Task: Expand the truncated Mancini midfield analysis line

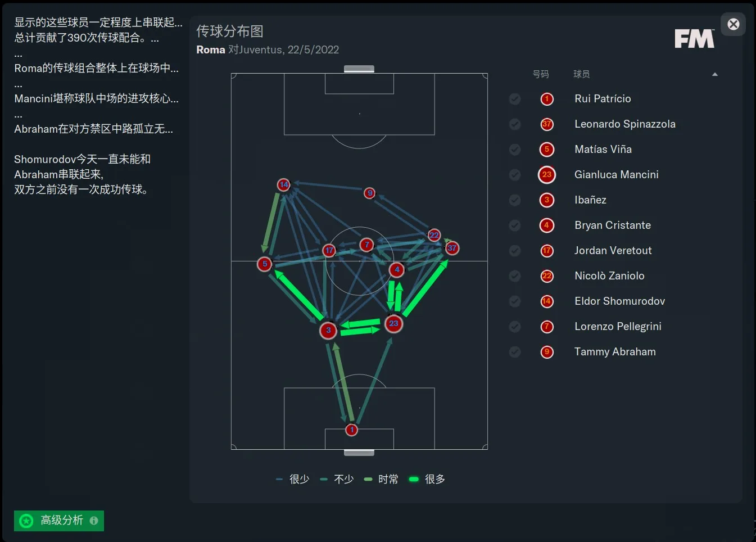Action: (96, 98)
